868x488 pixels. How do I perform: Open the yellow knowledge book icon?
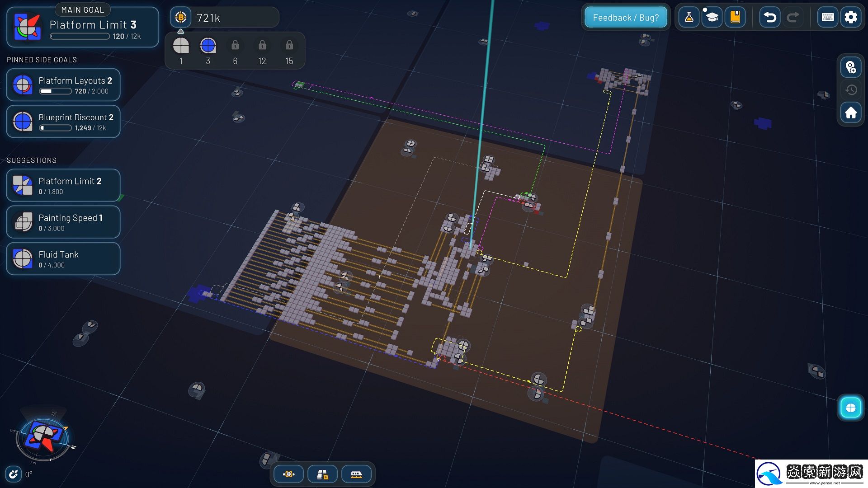[735, 18]
